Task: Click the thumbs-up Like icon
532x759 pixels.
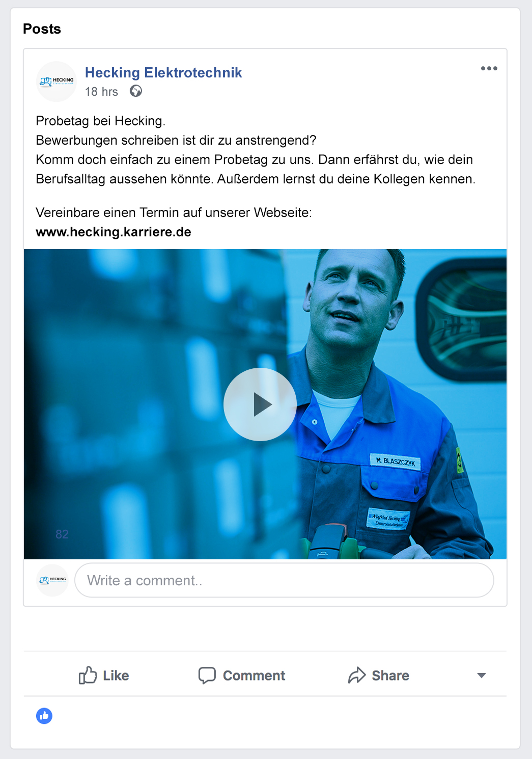Action: click(x=88, y=675)
